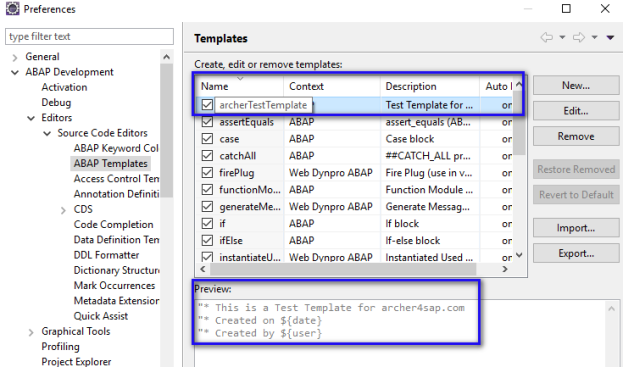The width and height of the screenshot is (623, 367).
Task: Go back using the left arrow icon
Action: [x=547, y=37]
